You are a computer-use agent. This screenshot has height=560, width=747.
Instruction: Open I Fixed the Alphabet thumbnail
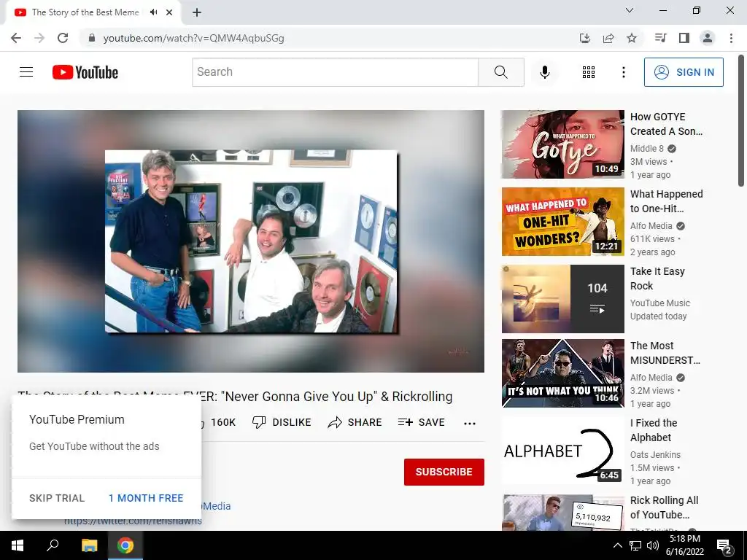click(562, 451)
